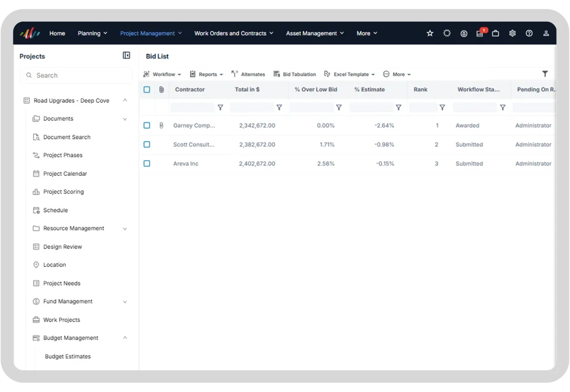
Task: Expand the Resource Management chevron
Action: [125, 229]
